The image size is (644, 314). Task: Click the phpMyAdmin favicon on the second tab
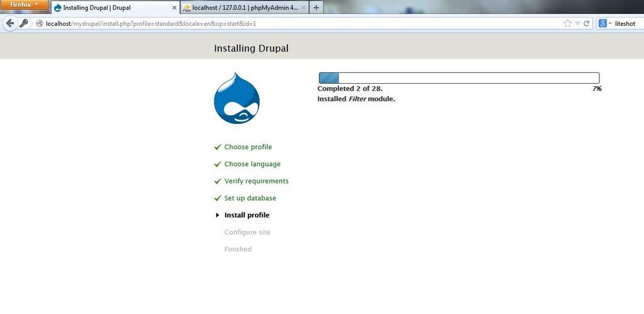point(187,8)
